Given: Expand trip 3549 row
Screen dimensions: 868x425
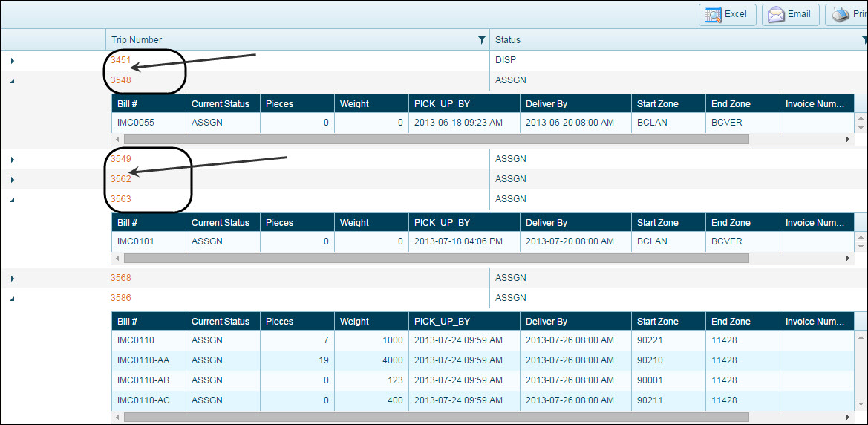Looking at the screenshot, I should click(12, 160).
